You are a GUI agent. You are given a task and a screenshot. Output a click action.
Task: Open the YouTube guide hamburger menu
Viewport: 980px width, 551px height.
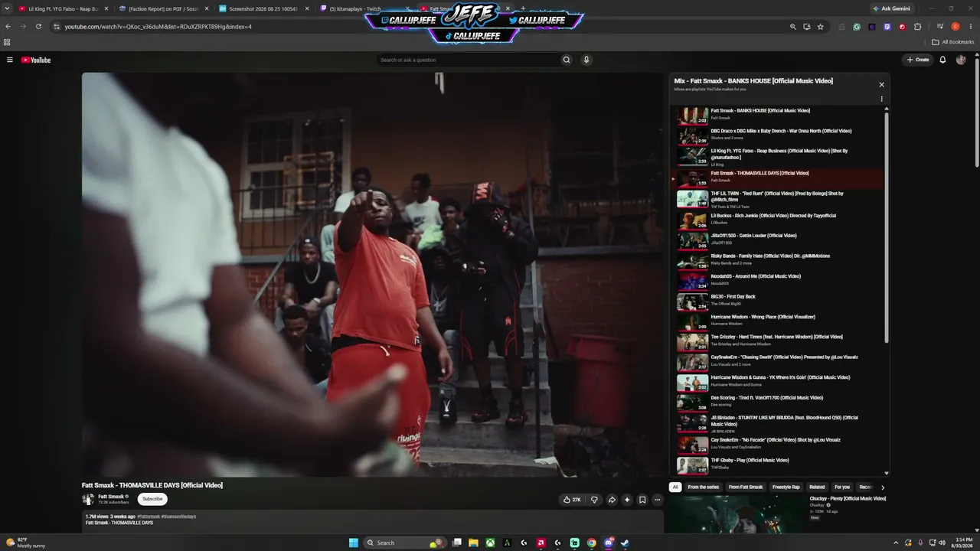(x=10, y=60)
